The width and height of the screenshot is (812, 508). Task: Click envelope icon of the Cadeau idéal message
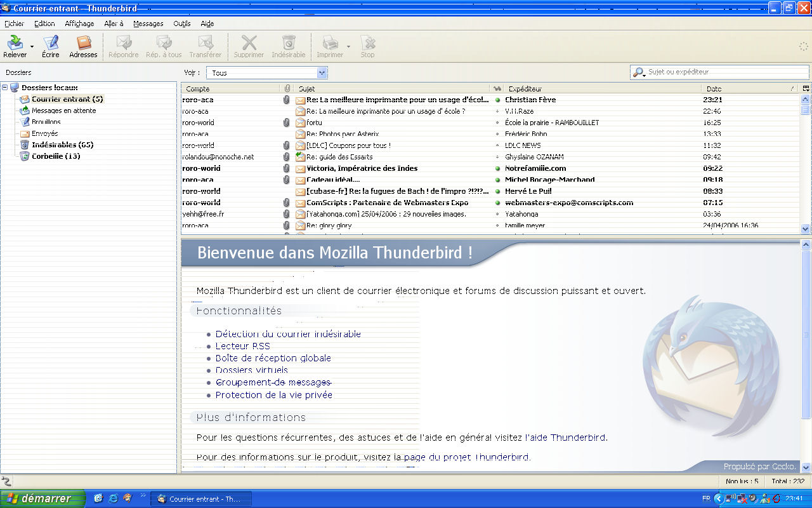[301, 180]
